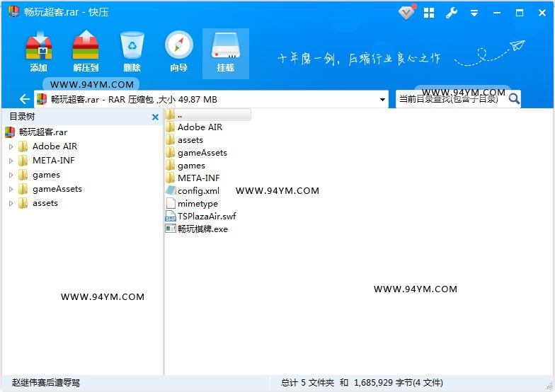This screenshot has width=555, height=392.
Task: Select Adobe AIR folder in directory tree
Action: point(47,146)
